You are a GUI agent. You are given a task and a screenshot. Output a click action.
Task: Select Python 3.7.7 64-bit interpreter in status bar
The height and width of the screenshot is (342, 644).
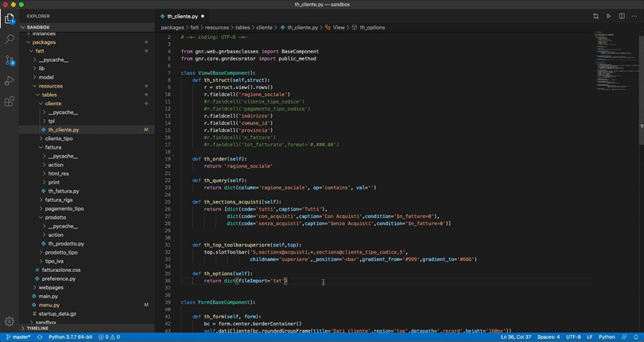tap(70, 337)
